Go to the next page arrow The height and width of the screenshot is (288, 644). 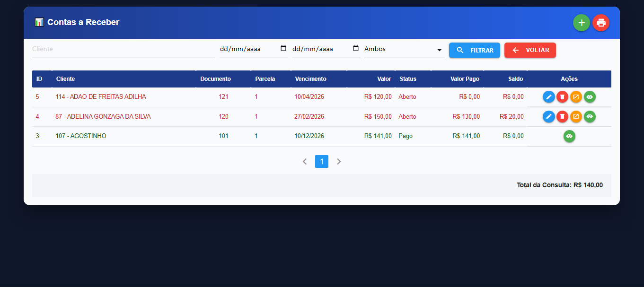pos(339,162)
